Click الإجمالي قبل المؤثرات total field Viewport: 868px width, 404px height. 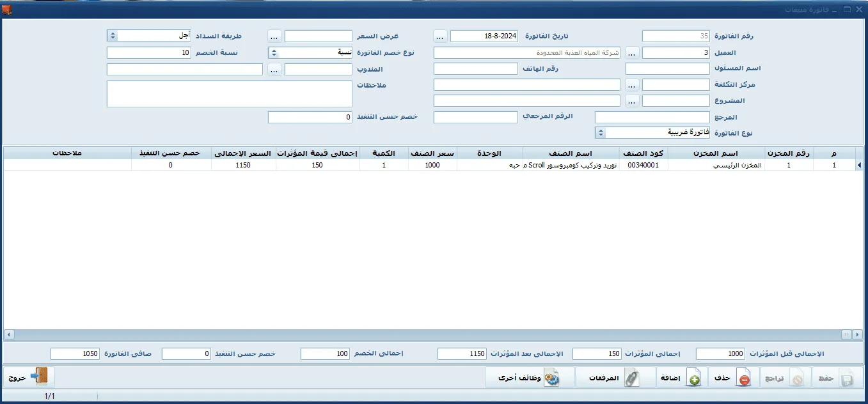click(720, 354)
